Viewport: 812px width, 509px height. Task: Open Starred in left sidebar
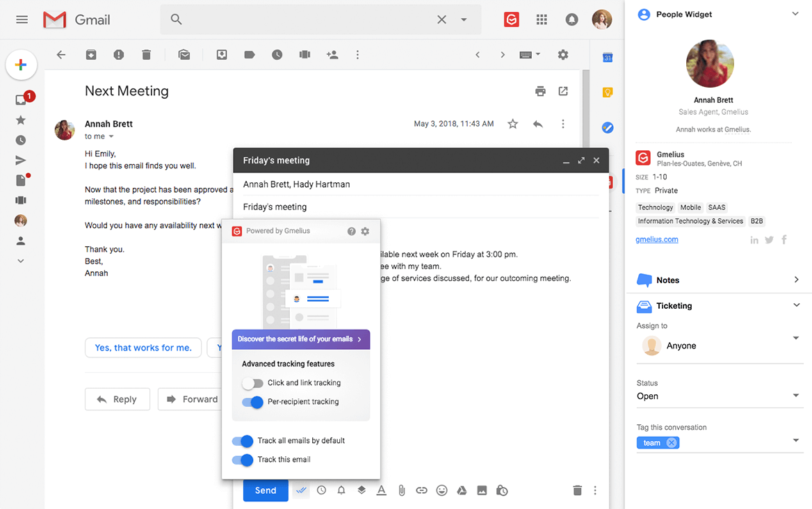pos(21,120)
